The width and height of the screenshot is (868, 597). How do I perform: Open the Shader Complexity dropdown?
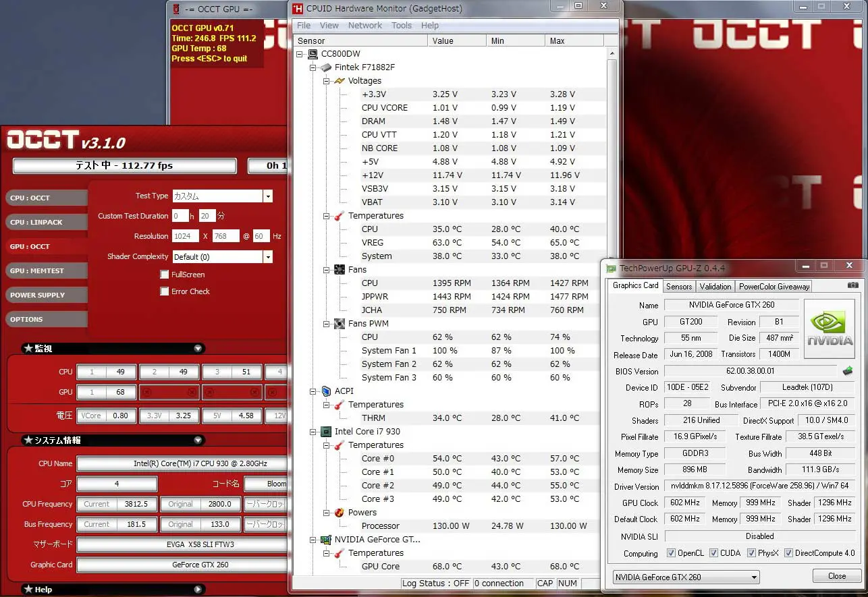point(268,257)
